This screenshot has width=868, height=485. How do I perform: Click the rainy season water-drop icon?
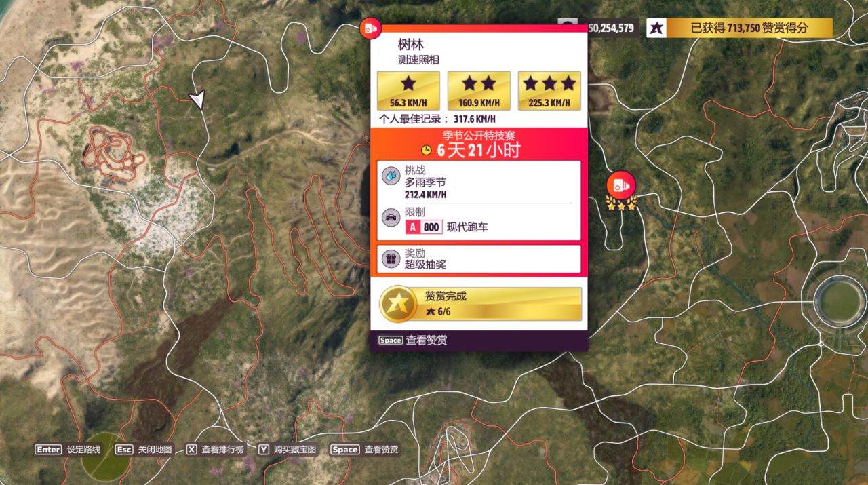point(391,176)
